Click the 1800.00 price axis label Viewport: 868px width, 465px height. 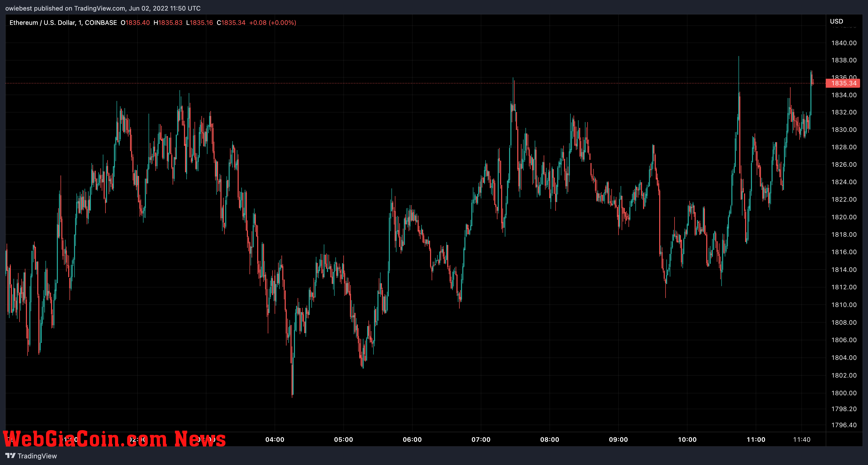coord(844,393)
